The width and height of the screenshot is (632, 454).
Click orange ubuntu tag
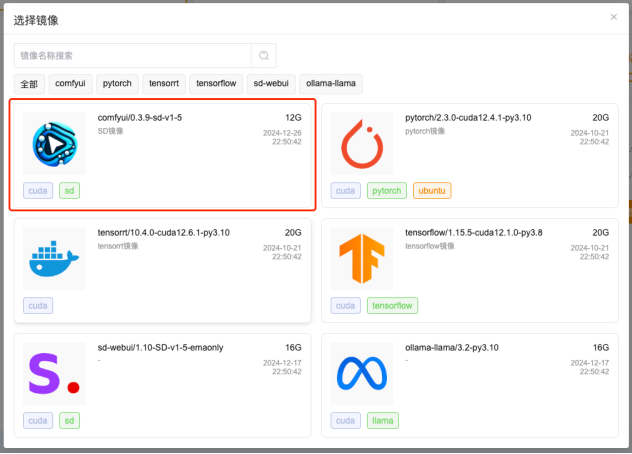tap(432, 191)
